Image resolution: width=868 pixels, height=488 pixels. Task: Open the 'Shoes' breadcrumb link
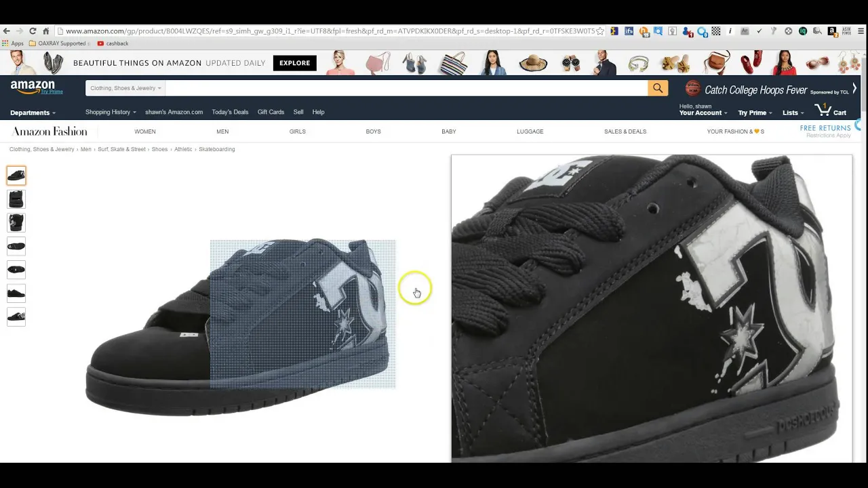[x=159, y=149]
